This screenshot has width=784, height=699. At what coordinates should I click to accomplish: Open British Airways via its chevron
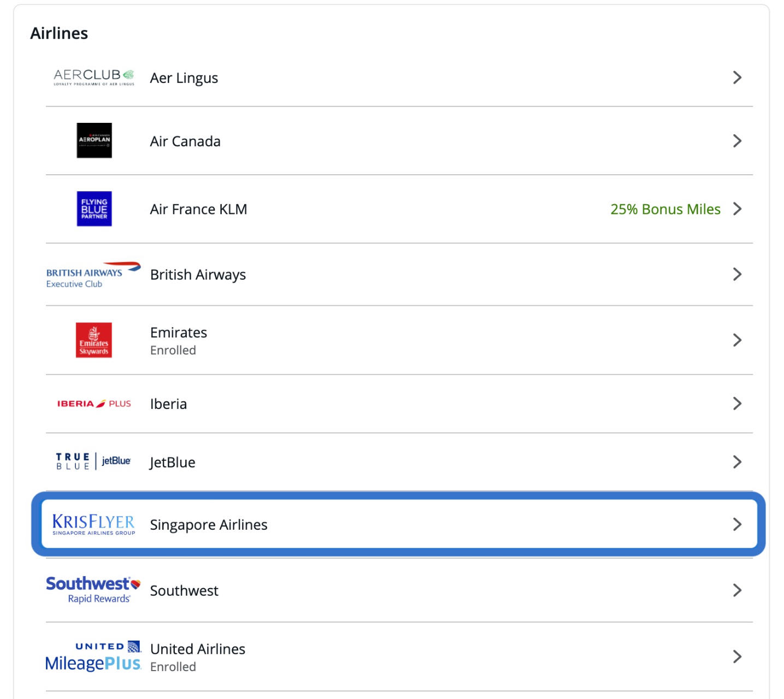(737, 274)
